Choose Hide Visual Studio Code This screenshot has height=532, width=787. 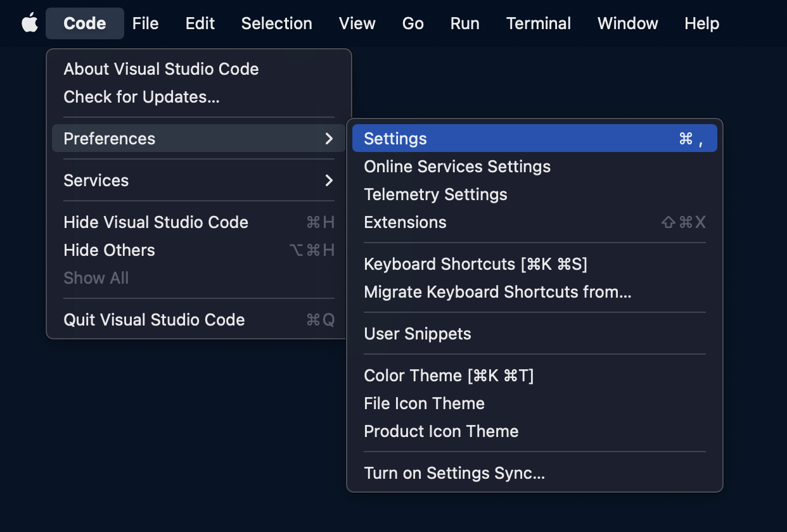(x=199, y=222)
